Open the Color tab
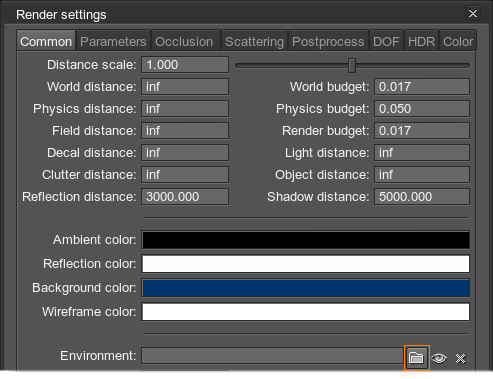This screenshot has width=493, height=379. tap(458, 42)
